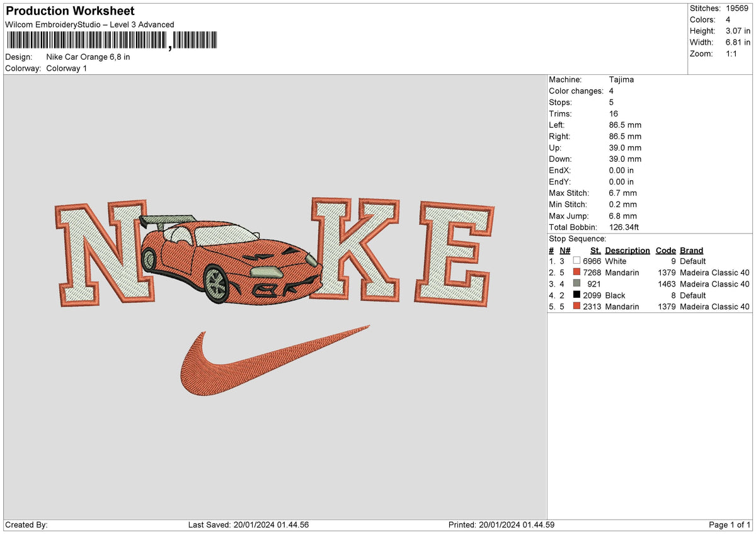
Task: Select the width value '6.81 in'
Action: [x=737, y=42]
